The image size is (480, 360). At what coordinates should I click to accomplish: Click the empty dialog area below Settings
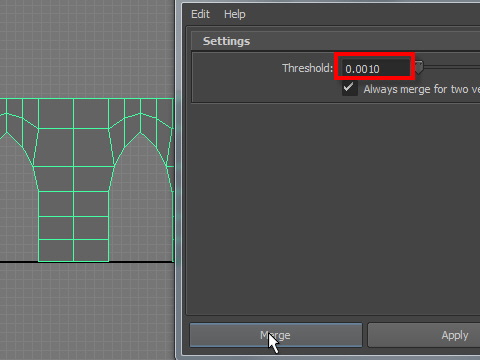(333, 208)
